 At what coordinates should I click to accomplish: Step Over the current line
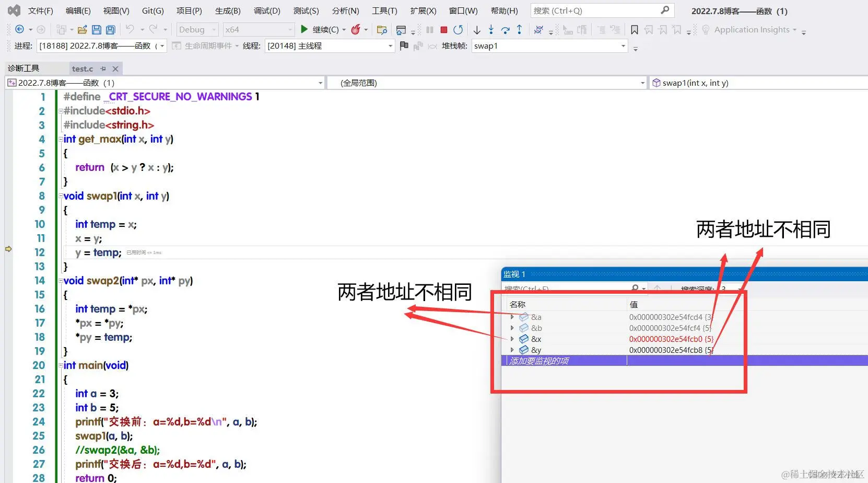point(505,30)
